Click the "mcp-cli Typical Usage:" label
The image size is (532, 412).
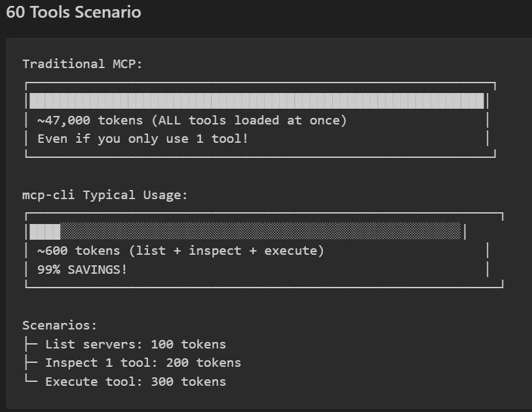coord(105,195)
